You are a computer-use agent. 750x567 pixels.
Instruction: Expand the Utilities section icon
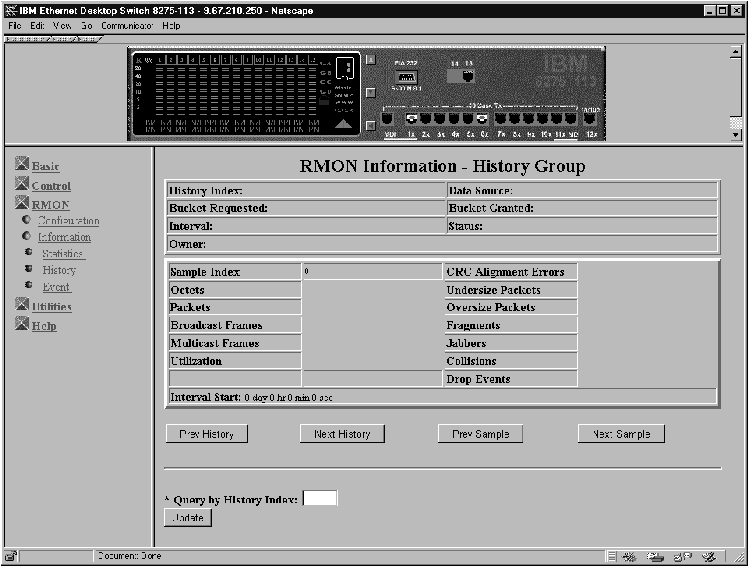click(x=23, y=307)
